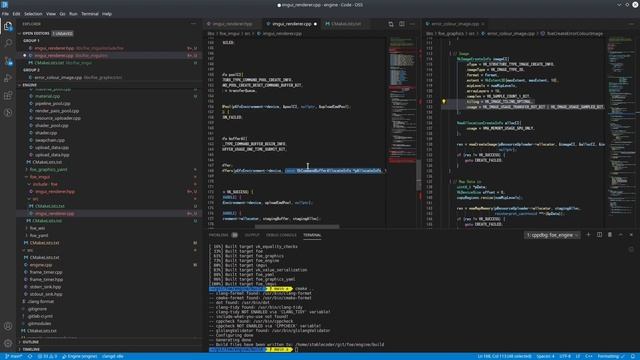The height and width of the screenshot is (360, 640).
Task: Open frame_timer.cpp in the explorer tree
Action: (x=46, y=272)
